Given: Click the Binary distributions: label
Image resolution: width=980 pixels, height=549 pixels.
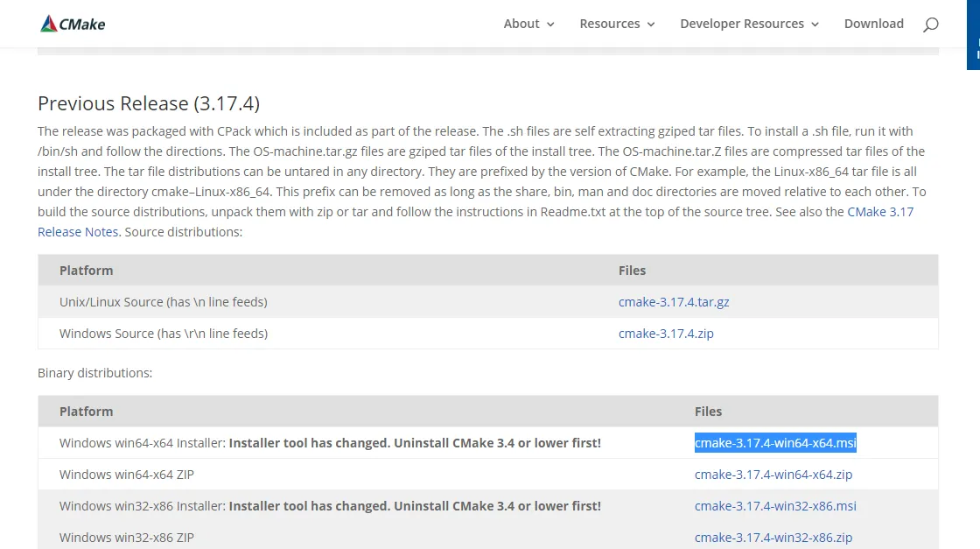Looking at the screenshot, I should coord(95,373).
